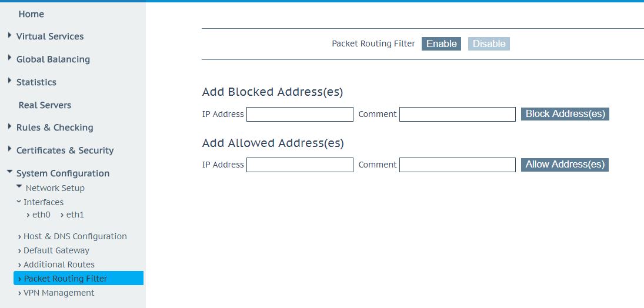
Task: Expand the Global Balancing section arrow
Action: point(10,58)
